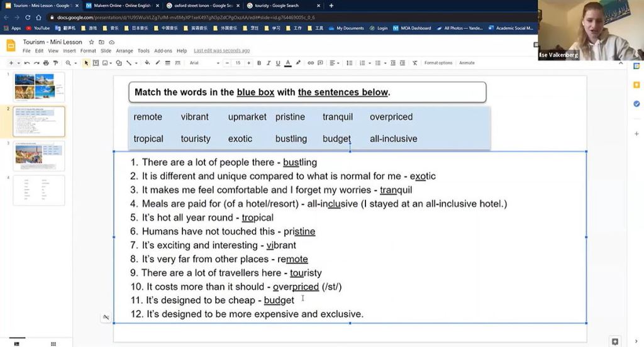Click the Zoom magnifier tool
The width and height of the screenshot is (644, 347).
point(68,63)
